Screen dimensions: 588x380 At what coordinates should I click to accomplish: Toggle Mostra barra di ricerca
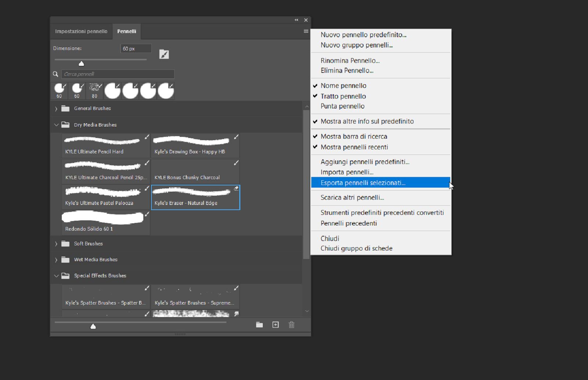point(381,136)
